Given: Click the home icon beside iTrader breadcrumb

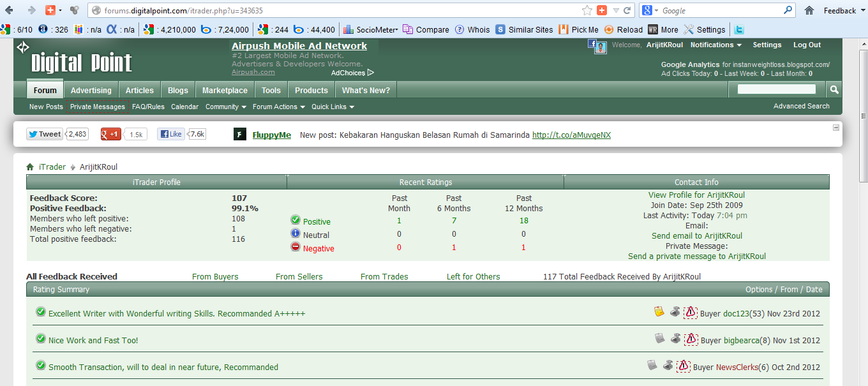Looking at the screenshot, I should [x=30, y=167].
